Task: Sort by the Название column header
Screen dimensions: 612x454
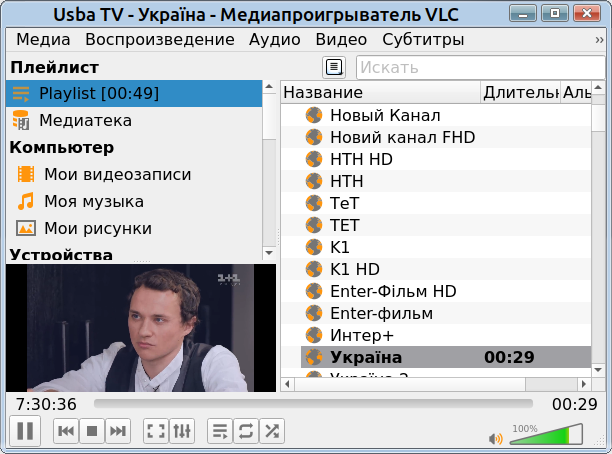Action: click(x=381, y=93)
